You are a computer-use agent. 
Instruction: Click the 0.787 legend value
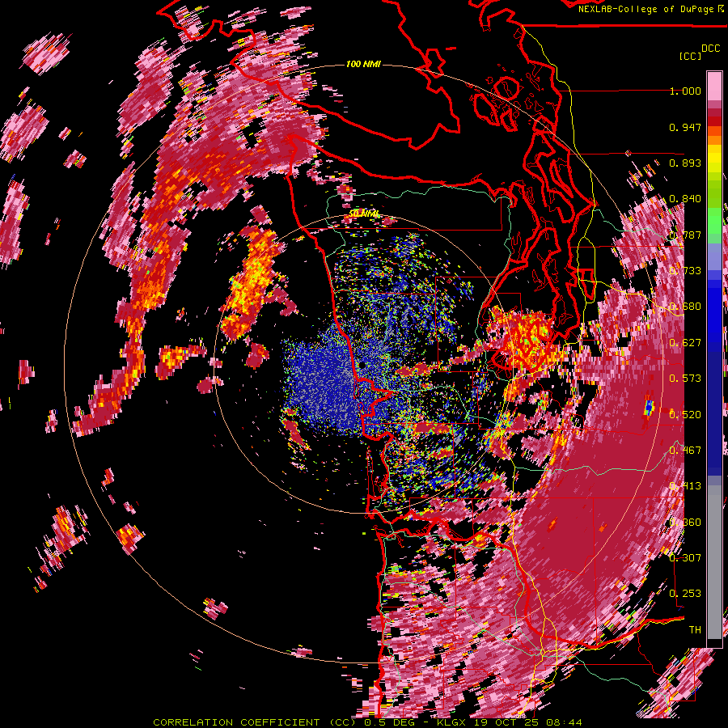(x=685, y=235)
